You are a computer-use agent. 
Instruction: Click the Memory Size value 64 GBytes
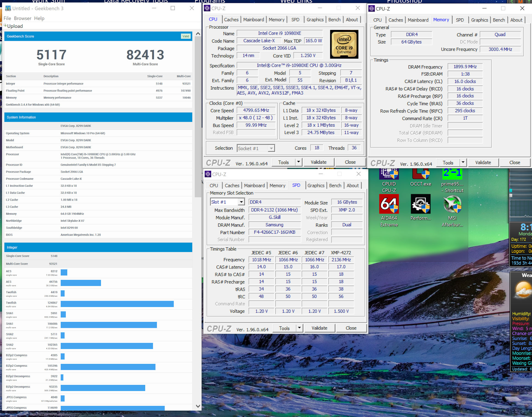pyautogui.click(x=411, y=42)
